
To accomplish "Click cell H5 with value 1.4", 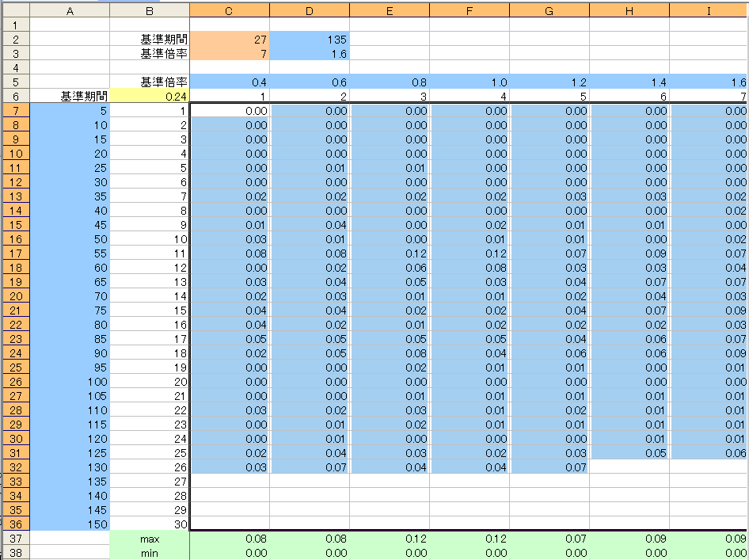I will tap(629, 82).
